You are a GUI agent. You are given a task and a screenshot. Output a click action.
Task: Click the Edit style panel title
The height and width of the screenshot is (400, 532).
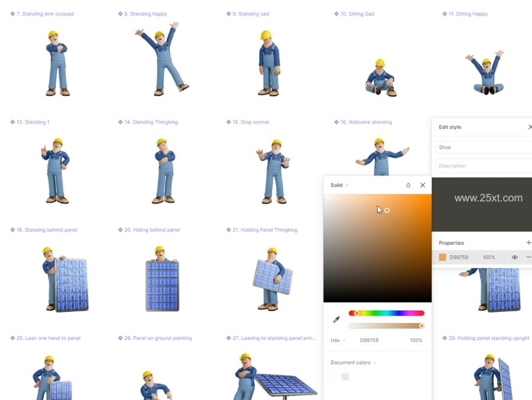pos(450,127)
